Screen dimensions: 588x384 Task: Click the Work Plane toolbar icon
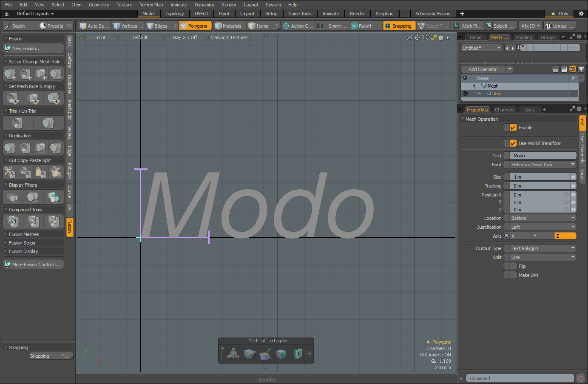tap(467, 26)
